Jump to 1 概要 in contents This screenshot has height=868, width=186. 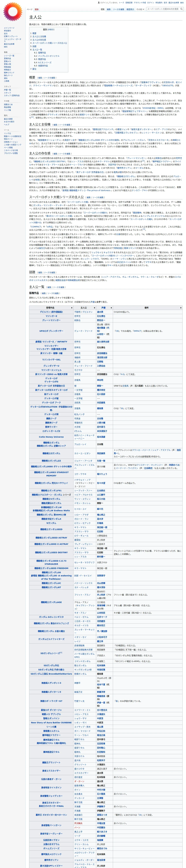[33, 33]
